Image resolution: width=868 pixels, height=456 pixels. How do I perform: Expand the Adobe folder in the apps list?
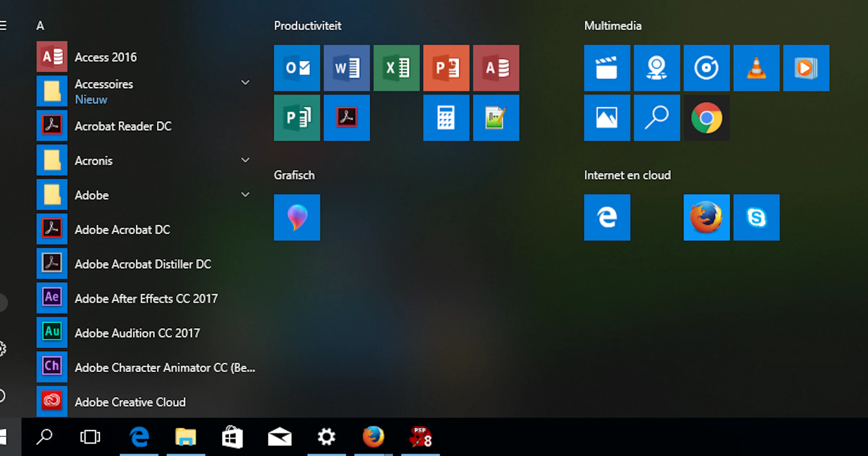tap(245, 194)
